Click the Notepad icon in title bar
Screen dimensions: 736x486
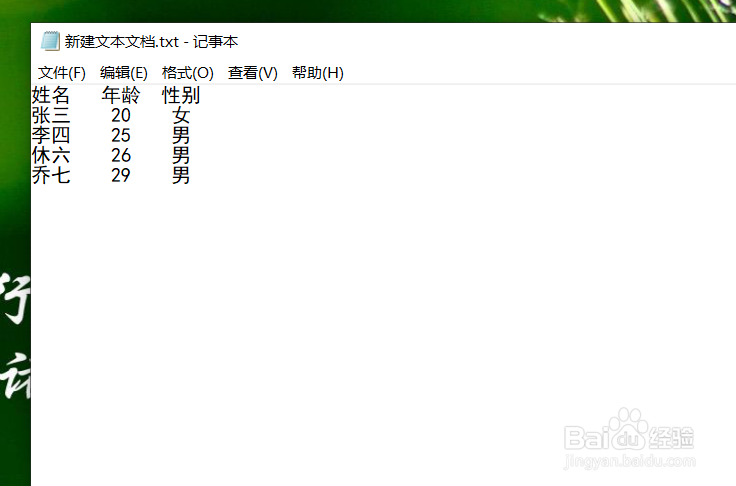50,41
